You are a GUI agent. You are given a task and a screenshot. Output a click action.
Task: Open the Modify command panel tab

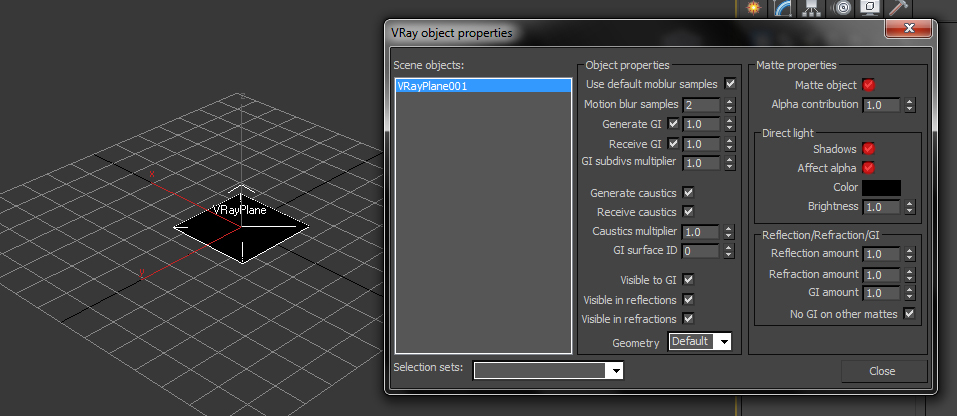click(783, 8)
